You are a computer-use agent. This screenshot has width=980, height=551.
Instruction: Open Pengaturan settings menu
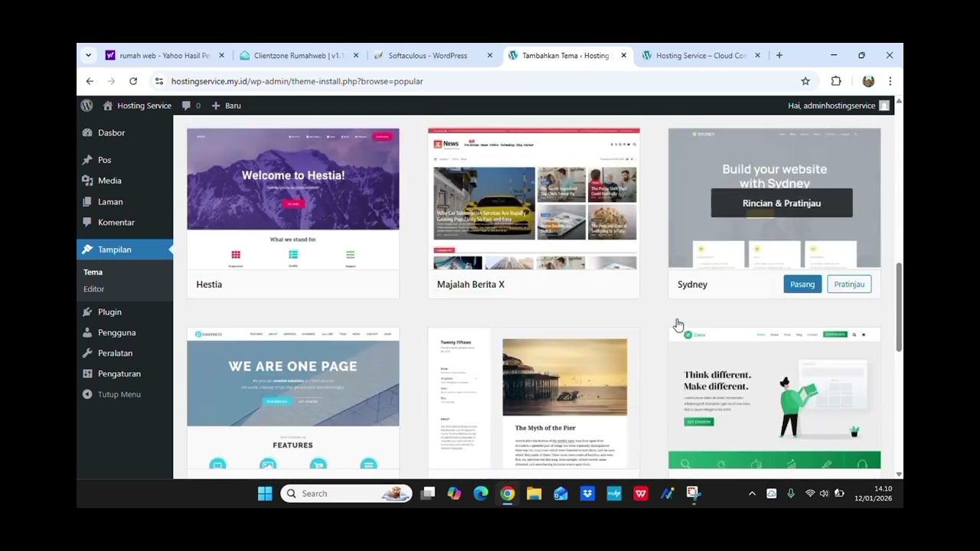tap(119, 373)
